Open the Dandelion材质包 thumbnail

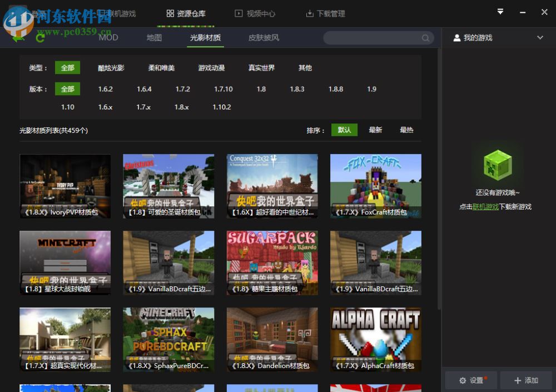(272, 340)
